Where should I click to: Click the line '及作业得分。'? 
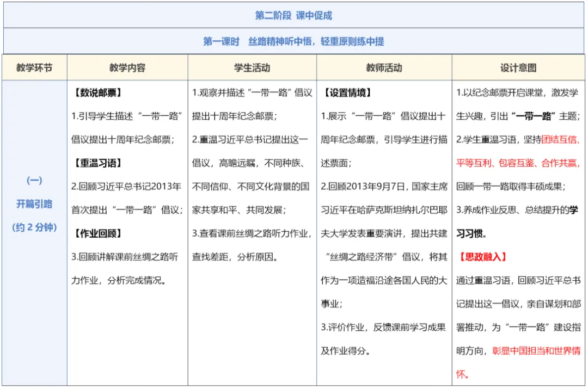click(345, 351)
